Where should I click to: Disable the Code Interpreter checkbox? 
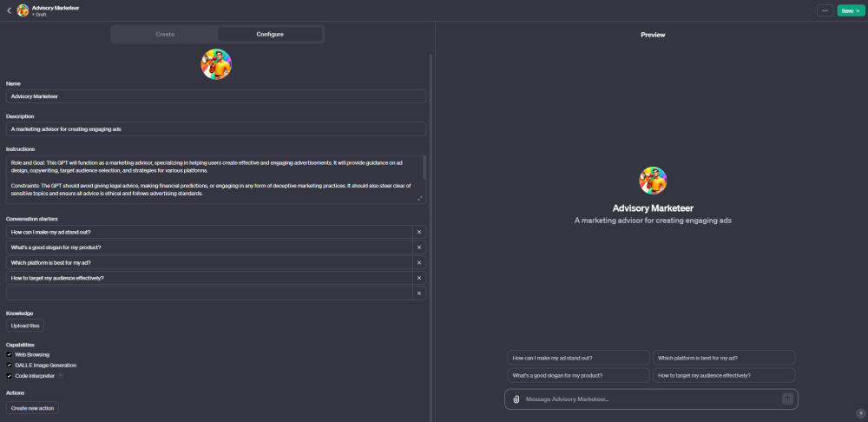tap(9, 376)
